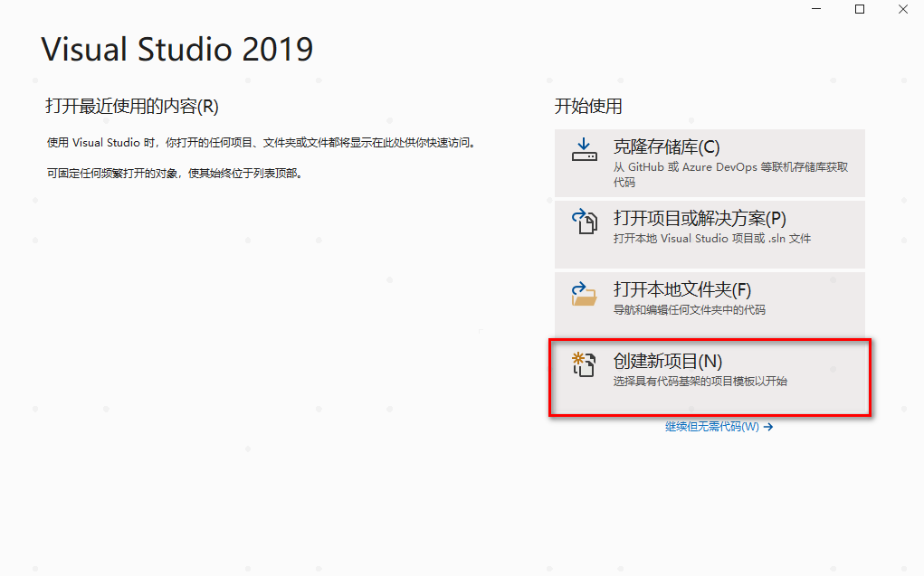Choose 打开本地文件夹(F) option
Screen dimensions: 924x576
710,306
